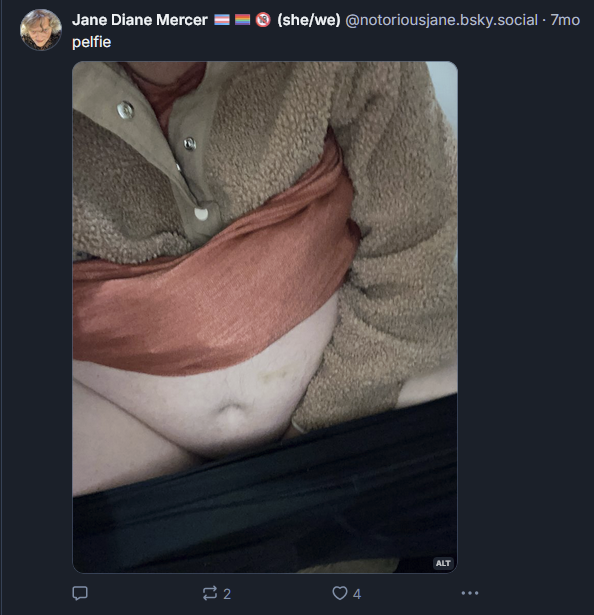
Task: Click the repost count 2
Action: [x=227, y=594]
